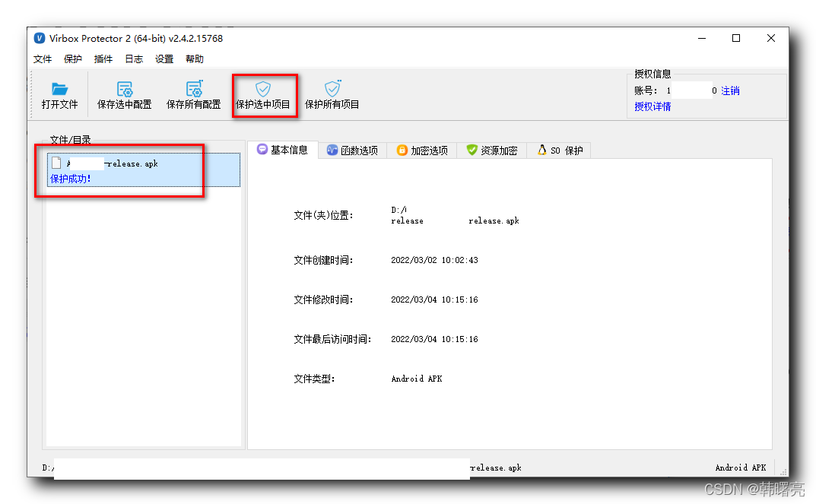The height and width of the screenshot is (504, 816).
Task: Open the 保护 menu
Action: click(73, 59)
